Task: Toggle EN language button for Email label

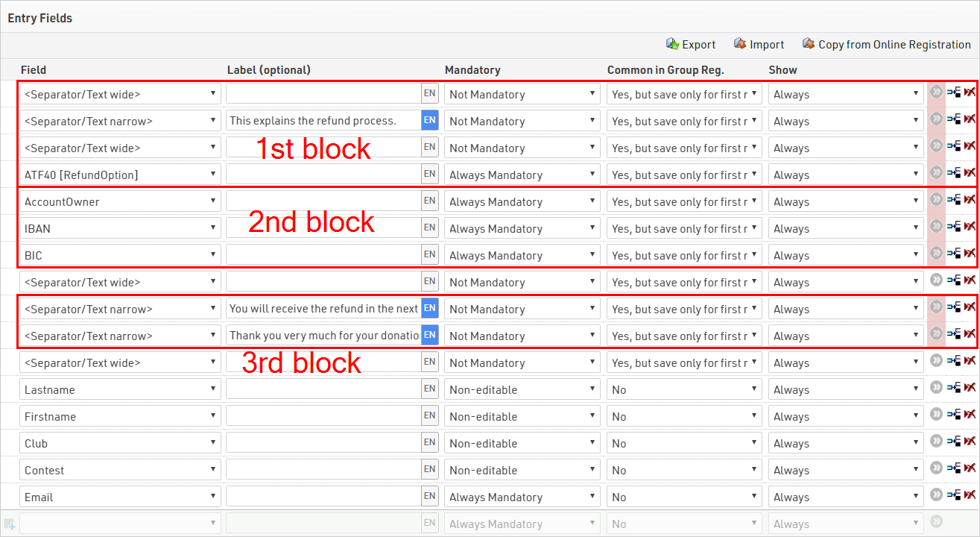Action: pos(430,496)
